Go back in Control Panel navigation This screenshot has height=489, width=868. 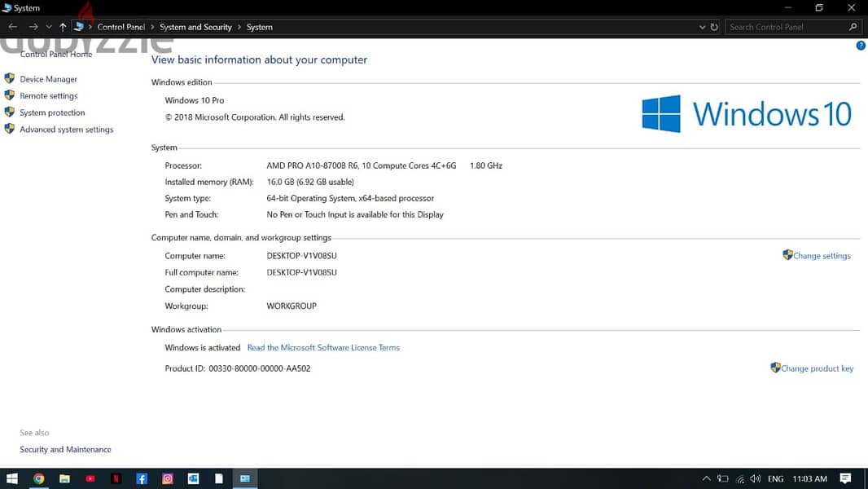coord(13,27)
